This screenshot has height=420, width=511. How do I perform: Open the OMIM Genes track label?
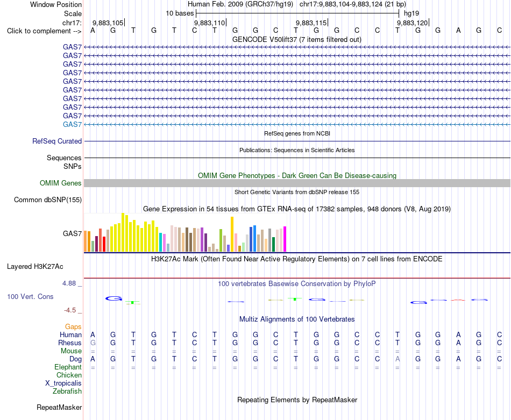tap(60, 183)
